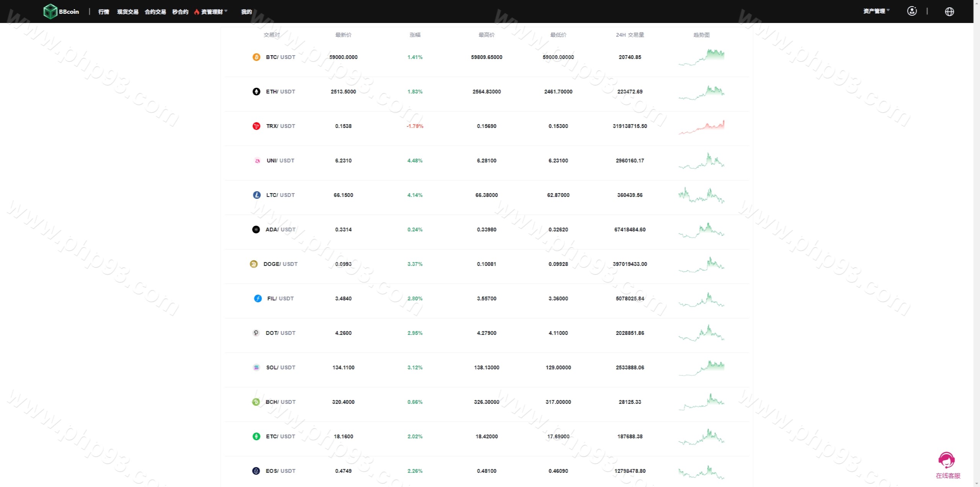Image resolution: width=980 pixels, height=487 pixels.
Task: Click the globe language icon
Action: pos(949,11)
